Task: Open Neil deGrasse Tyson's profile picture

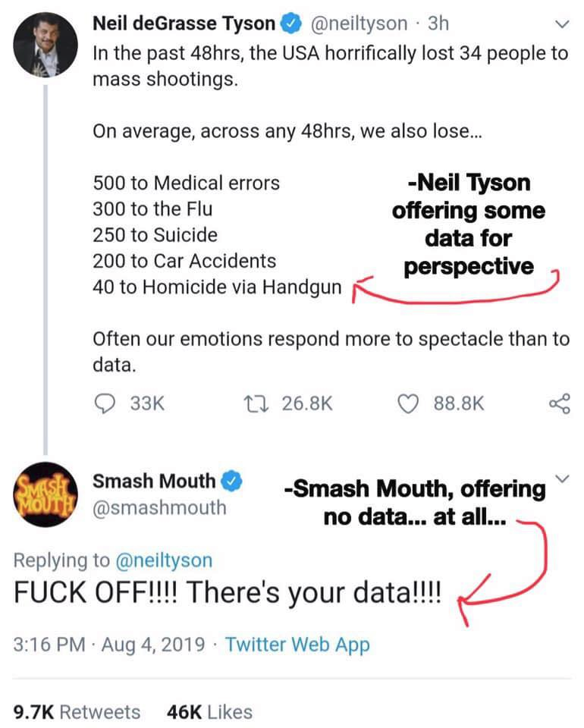Action: coord(46,45)
